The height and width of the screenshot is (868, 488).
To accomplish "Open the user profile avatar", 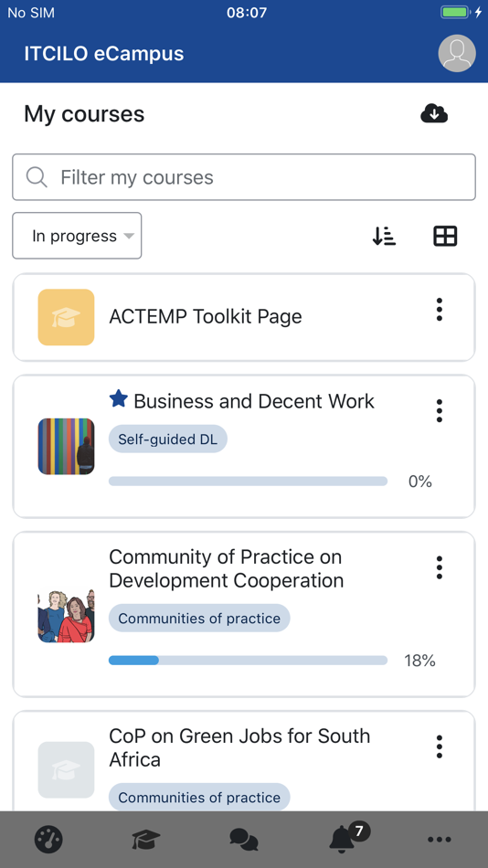I will coord(457,53).
